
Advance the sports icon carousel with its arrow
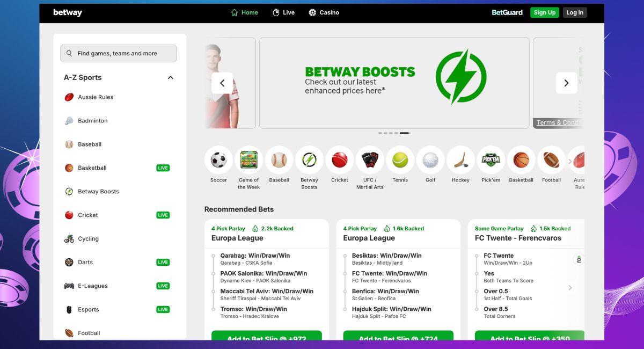[570, 161]
